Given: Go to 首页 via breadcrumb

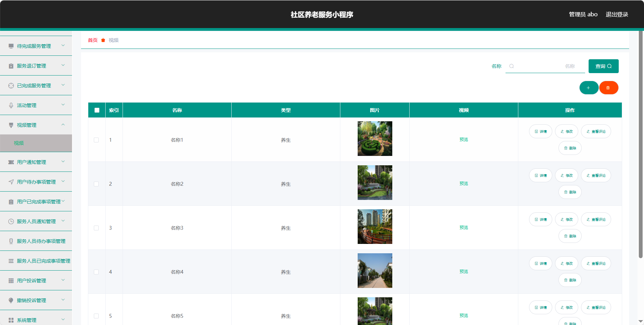Looking at the screenshot, I should [x=93, y=40].
